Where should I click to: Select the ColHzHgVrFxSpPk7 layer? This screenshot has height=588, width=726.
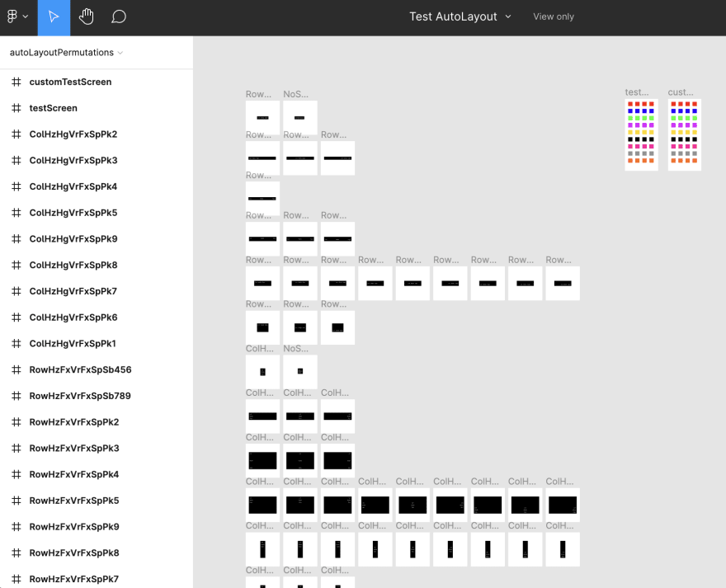[97, 291]
